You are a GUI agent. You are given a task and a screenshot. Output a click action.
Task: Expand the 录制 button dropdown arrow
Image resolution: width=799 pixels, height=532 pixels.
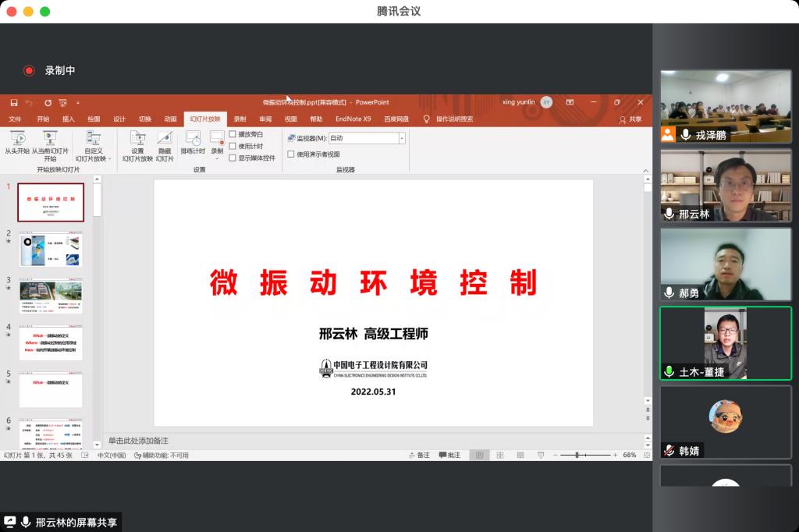click(x=217, y=158)
